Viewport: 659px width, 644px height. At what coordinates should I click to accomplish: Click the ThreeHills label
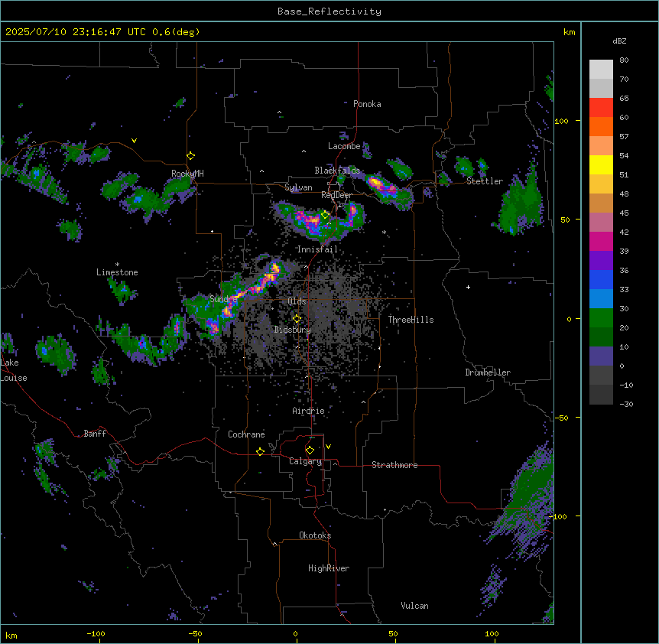click(411, 320)
